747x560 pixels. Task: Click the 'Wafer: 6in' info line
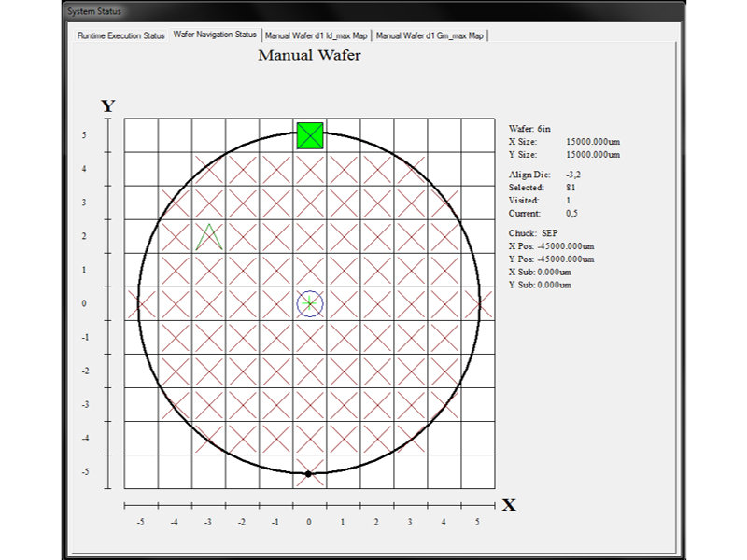[x=529, y=129]
